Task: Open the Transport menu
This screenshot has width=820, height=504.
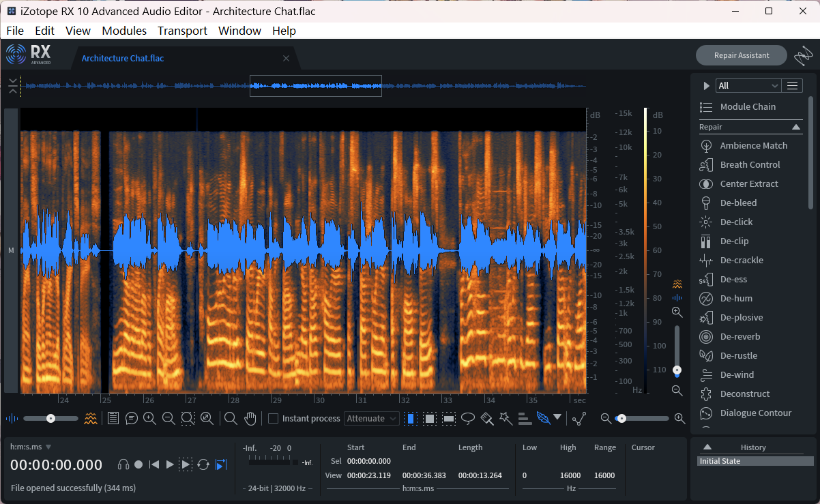Action: tap(182, 31)
